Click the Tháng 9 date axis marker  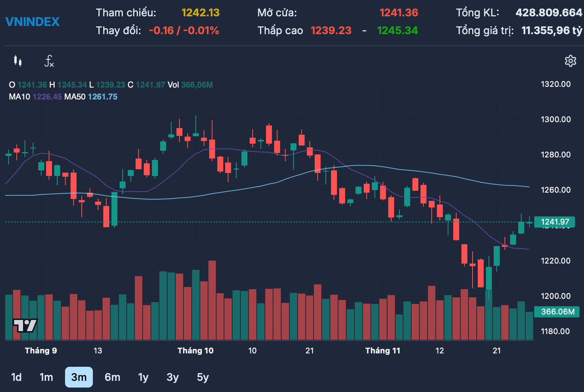(41, 351)
